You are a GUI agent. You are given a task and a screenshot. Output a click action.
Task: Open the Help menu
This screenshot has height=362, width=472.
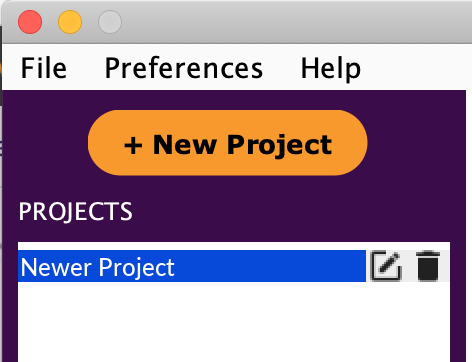[331, 69]
